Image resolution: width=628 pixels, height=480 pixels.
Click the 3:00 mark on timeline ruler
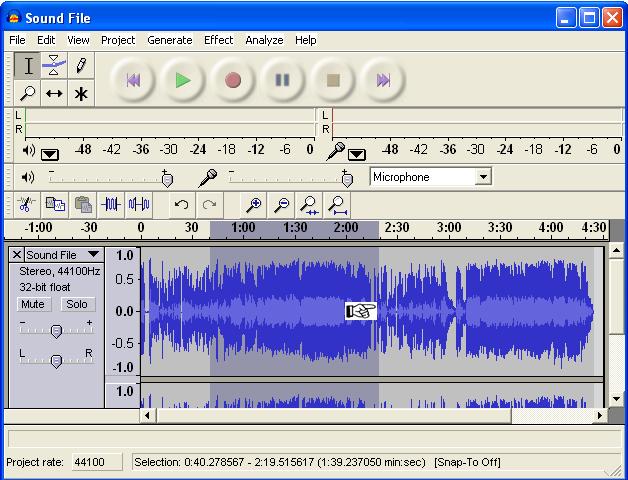(x=449, y=228)
